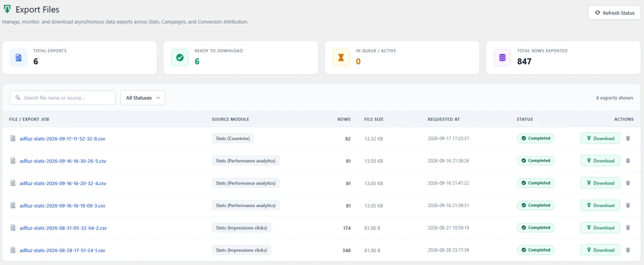Click Stats (Performance analytics) tag for 16-30-26-5 export
Image resolution: width=644 pixels, height=265 pixels.
[x=246, y=161]
